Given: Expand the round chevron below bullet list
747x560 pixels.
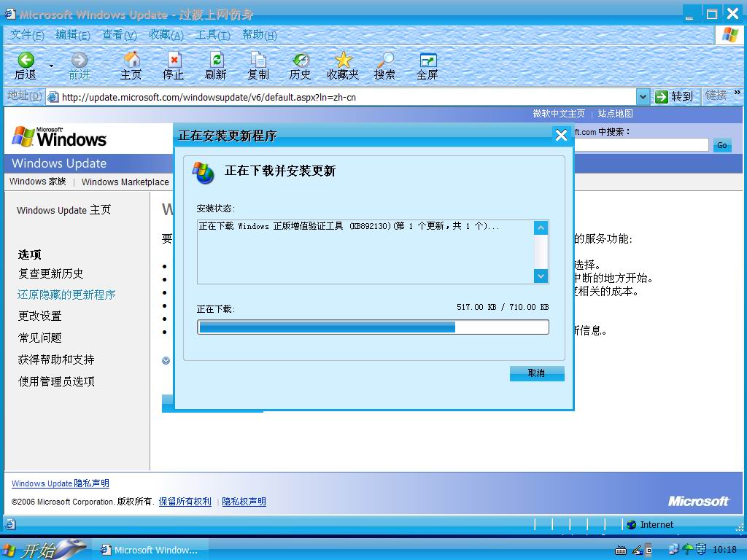Looking at the screenshot, I should pos(166,360).
